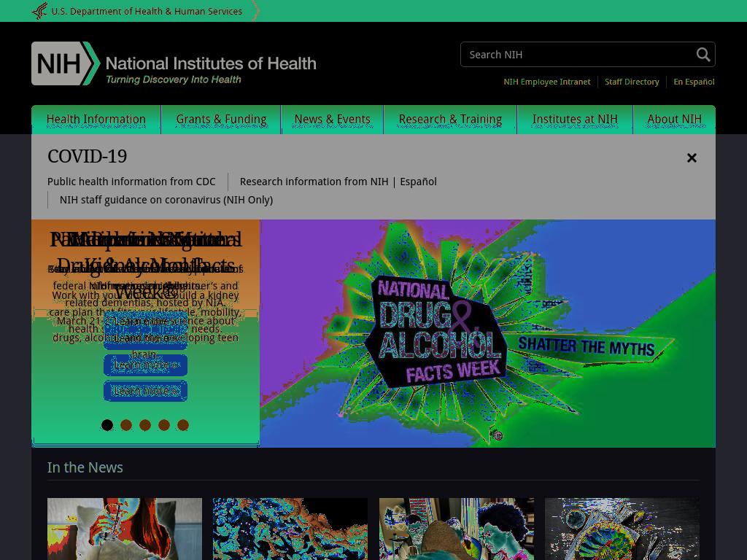The image size is (747, 560).
Task: Click the HHS eagle logo icon
Action: point(39,10)
